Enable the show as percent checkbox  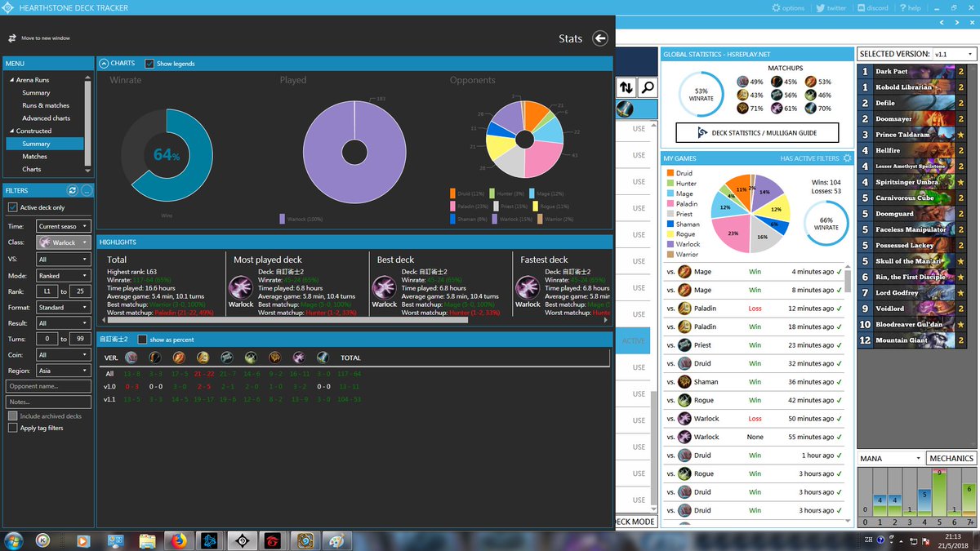(x=142, y=339)
